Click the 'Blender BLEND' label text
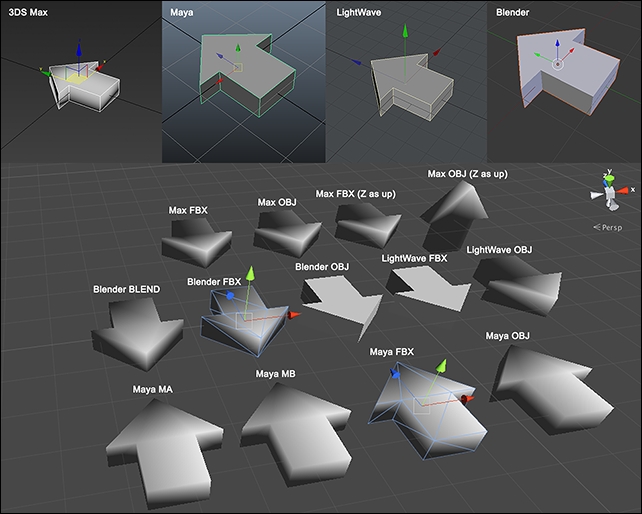Viewport: 642px width, 514px height. coord(127,289)
